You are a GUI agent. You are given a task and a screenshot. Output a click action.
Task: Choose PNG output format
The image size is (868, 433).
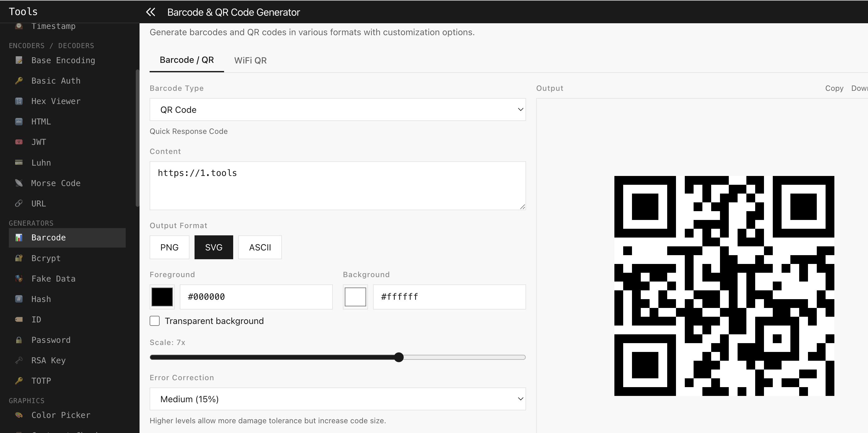tap(169, 247)
